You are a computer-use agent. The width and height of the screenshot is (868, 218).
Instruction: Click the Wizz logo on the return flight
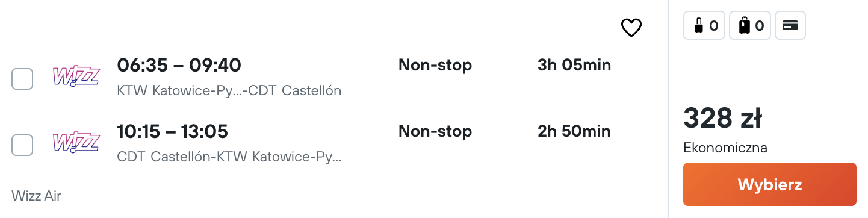point(76,143)
